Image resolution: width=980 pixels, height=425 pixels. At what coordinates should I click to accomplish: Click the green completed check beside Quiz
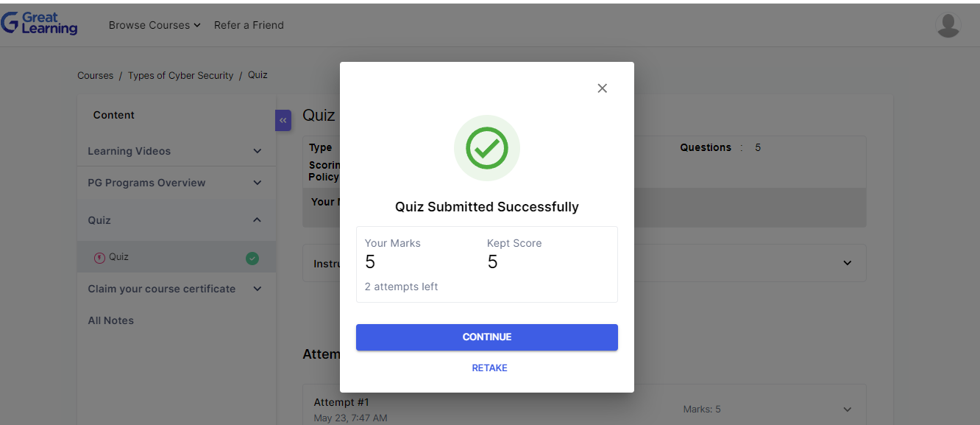[252, 258]
